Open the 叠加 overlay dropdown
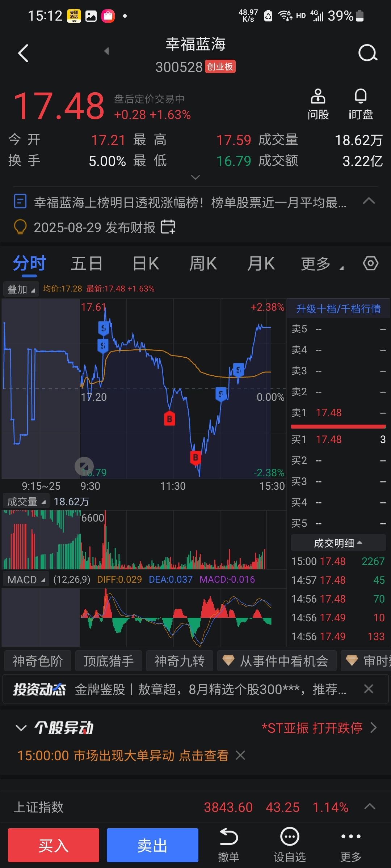 click(x=21, y=289)
